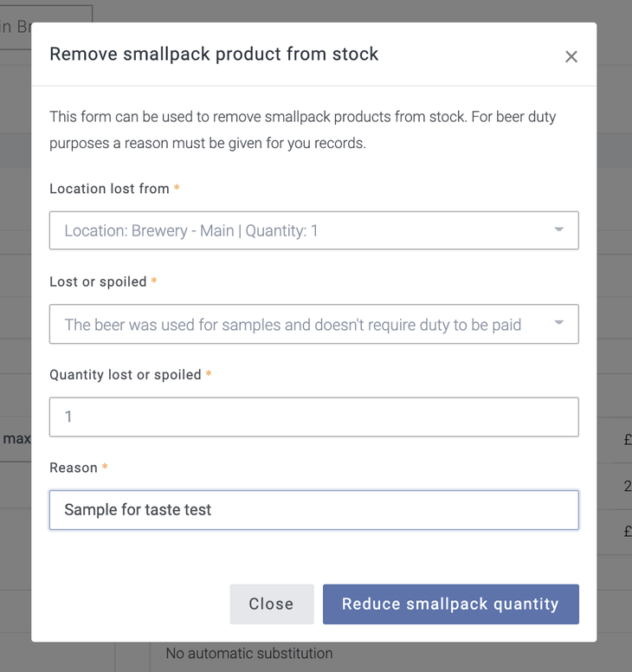Click the Lost or spoiled label

pyautogui.click(x=98, y=282)
